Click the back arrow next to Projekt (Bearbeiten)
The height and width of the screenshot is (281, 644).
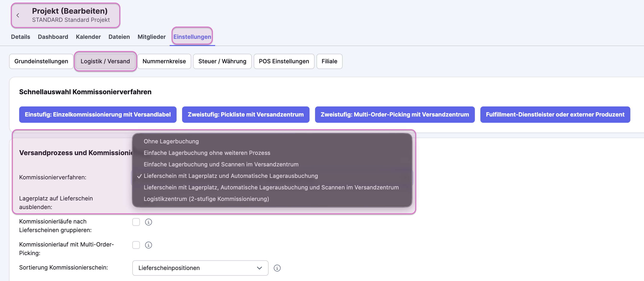pyautogui.click(x=18, y=16)
